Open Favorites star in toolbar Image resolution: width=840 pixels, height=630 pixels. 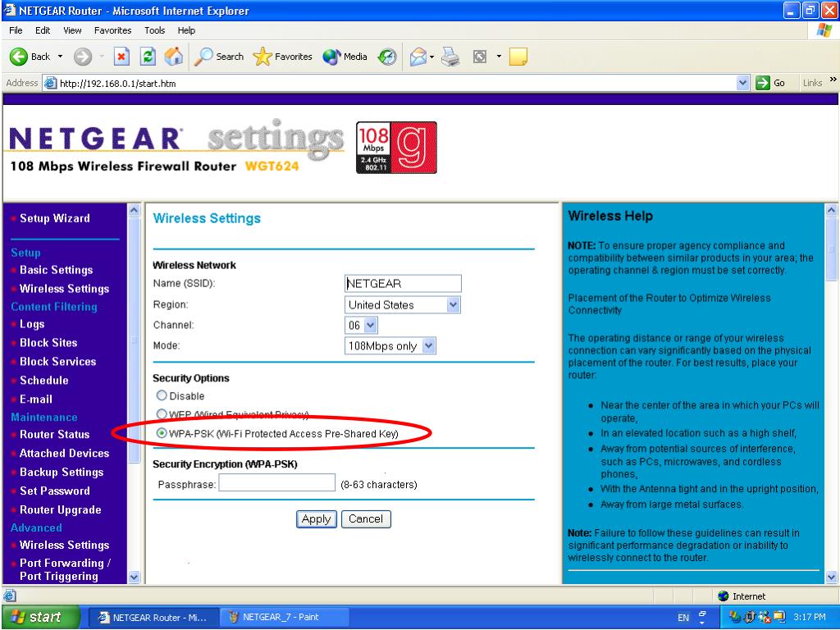coord(282,57)
